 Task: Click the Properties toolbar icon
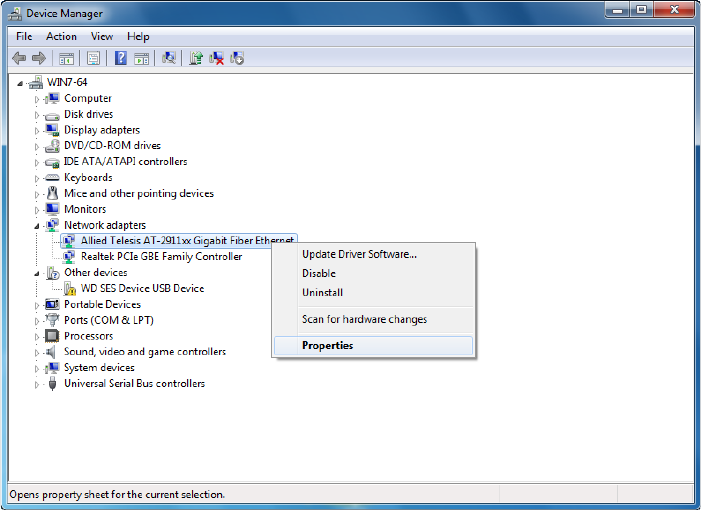[x=94, y=58]
